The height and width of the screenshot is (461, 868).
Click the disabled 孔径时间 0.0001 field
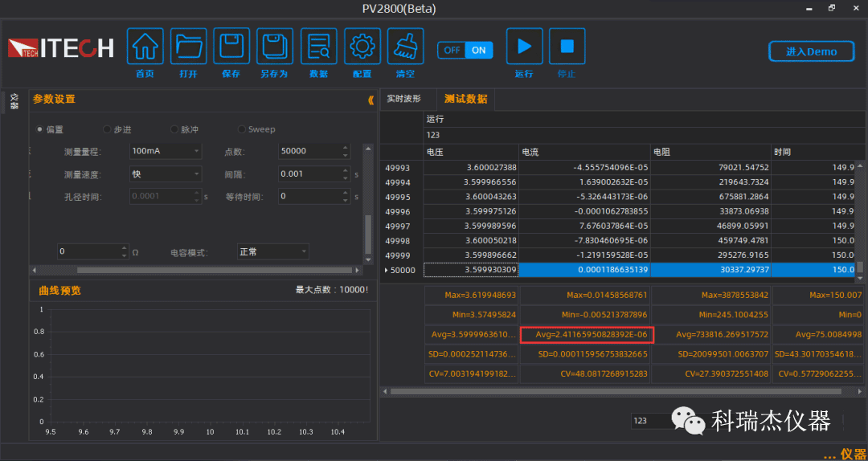point(166,196)
